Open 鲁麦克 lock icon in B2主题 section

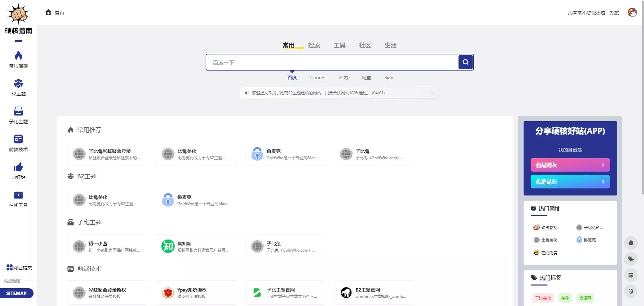[x=168, y=200]
